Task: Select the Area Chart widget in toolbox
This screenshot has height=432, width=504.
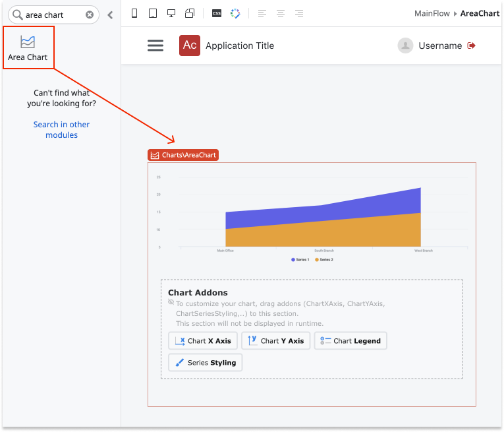Action: coord(28,48)
